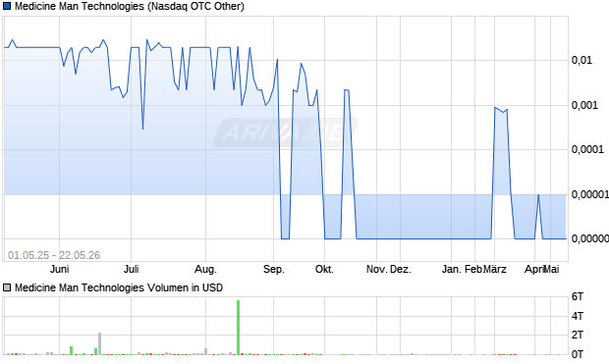This screenshot has width=609, height=364.
Task: Click the 4T volume axis label
Action: click(x=578, y=316)
